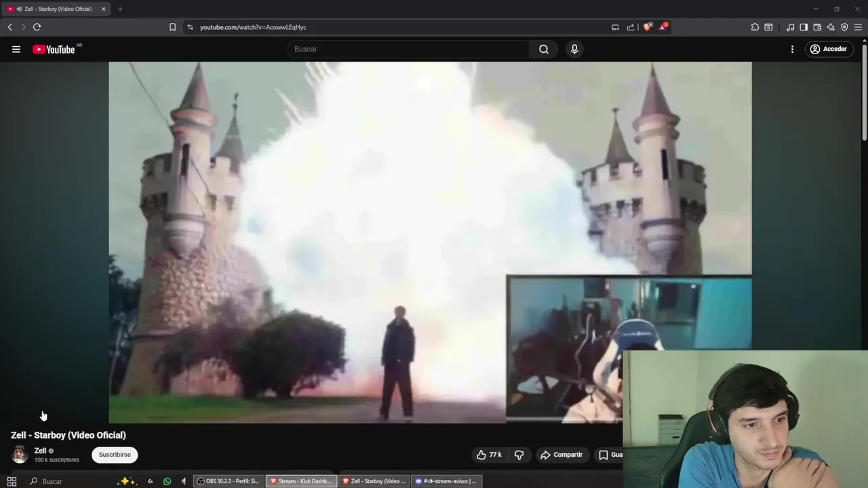Screen dimensions: 868x488
Task: Select the Zell - Starboy browser tab
Action: pos(56,9)
